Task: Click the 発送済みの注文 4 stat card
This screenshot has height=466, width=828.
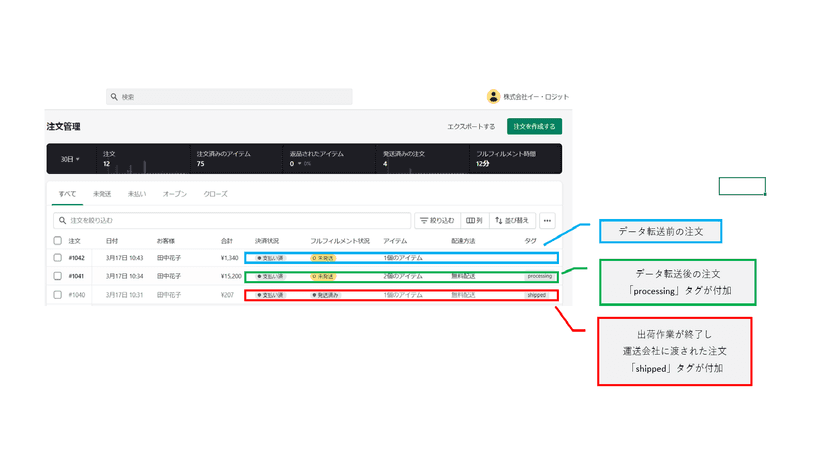Action: [x=422, y=159]
